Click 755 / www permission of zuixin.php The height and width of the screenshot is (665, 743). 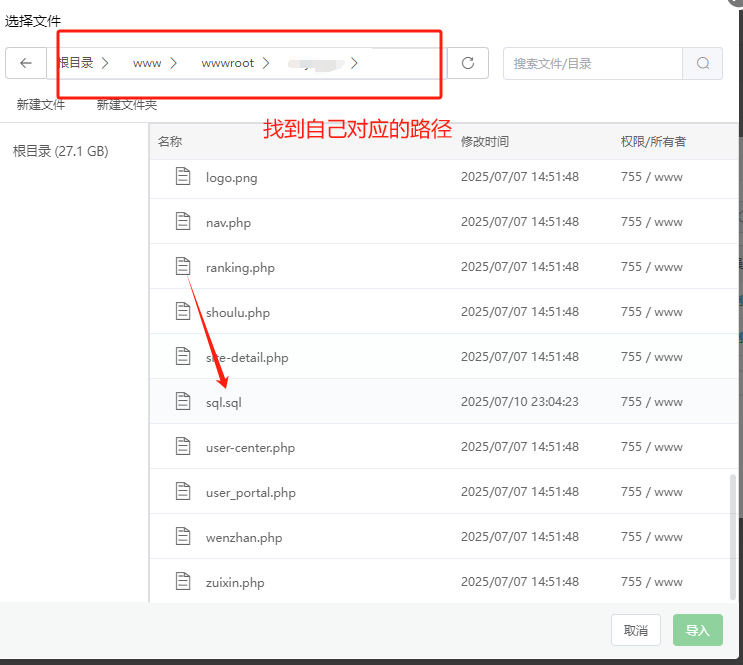pyautogui.click(x=652, y=582)
